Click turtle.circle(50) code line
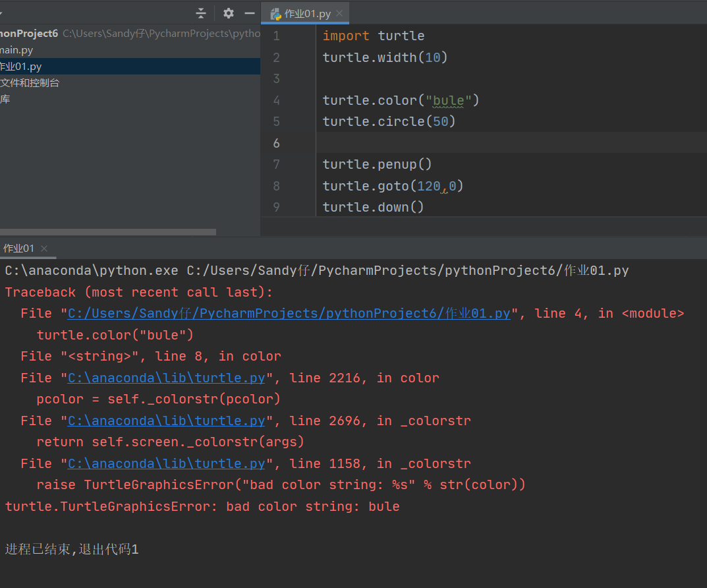707x588 pixels. [x=389, y=121]
